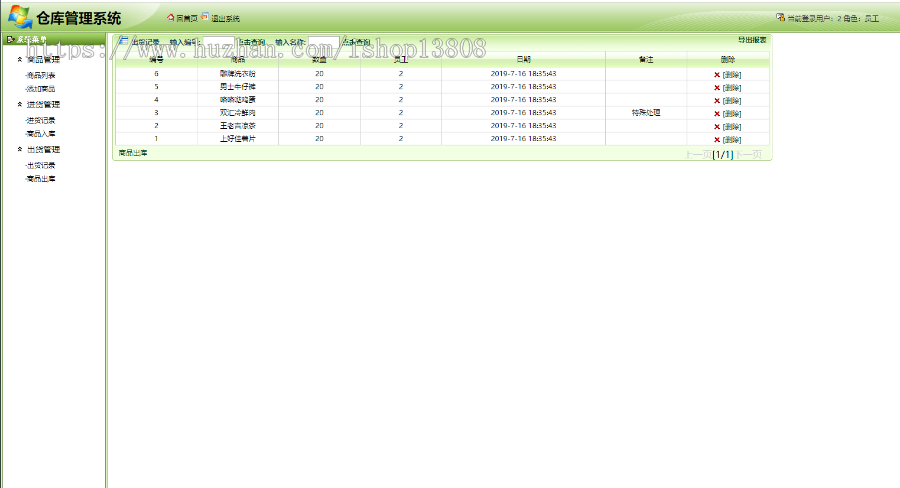Click 点击查询 next to 输入名称 field
The height and width of the screenshot is (488, 900).
(x=356, y=42)
